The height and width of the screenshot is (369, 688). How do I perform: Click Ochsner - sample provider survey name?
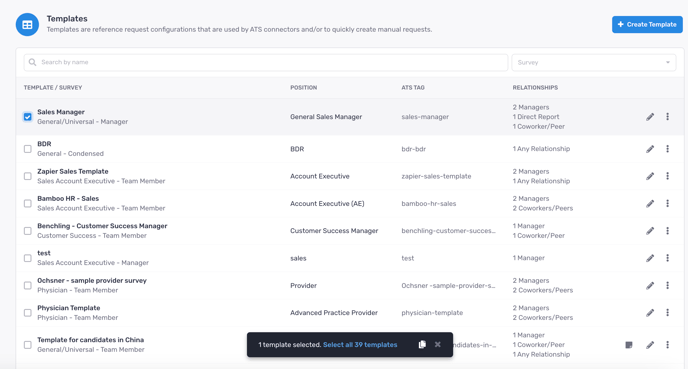(x=92, y=281)
